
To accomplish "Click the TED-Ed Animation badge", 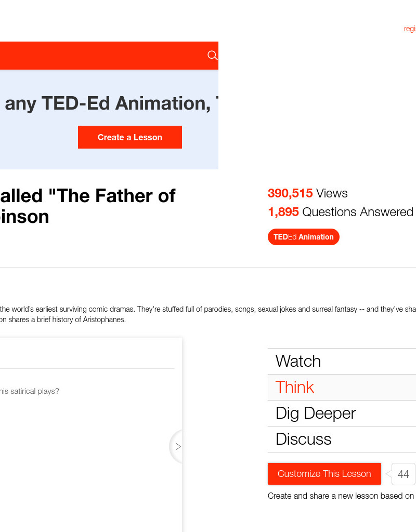I will point(303,237).
